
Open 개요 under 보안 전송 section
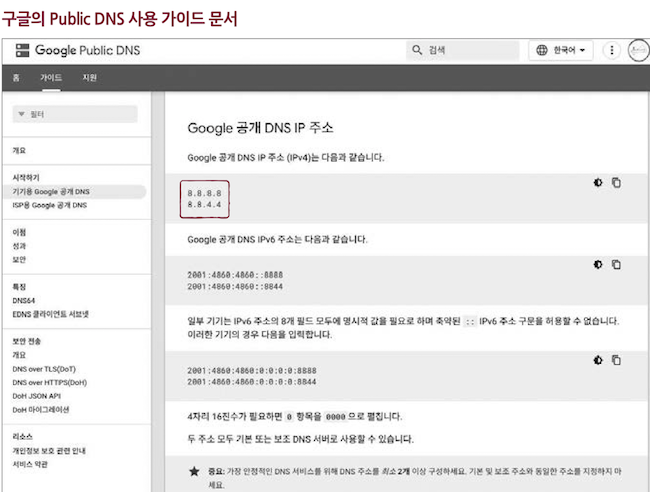[x=19, y=355]
